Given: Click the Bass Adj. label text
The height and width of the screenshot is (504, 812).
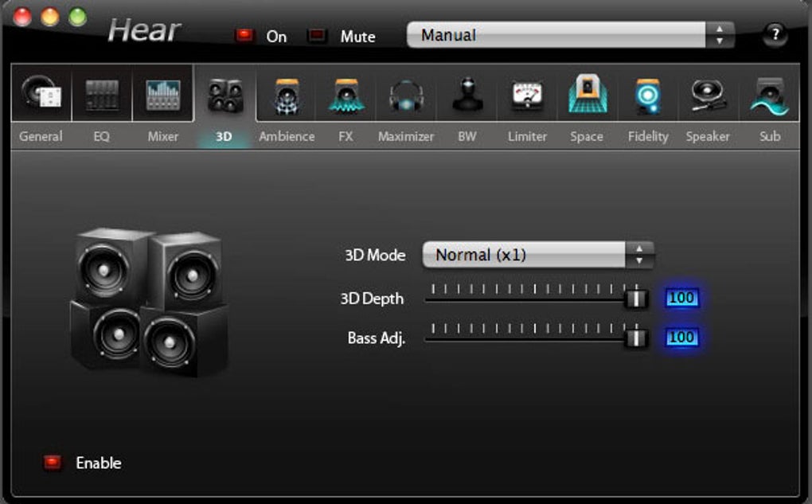Looking at the screenshot, I should pyautogui.click(x=376, y=338).
